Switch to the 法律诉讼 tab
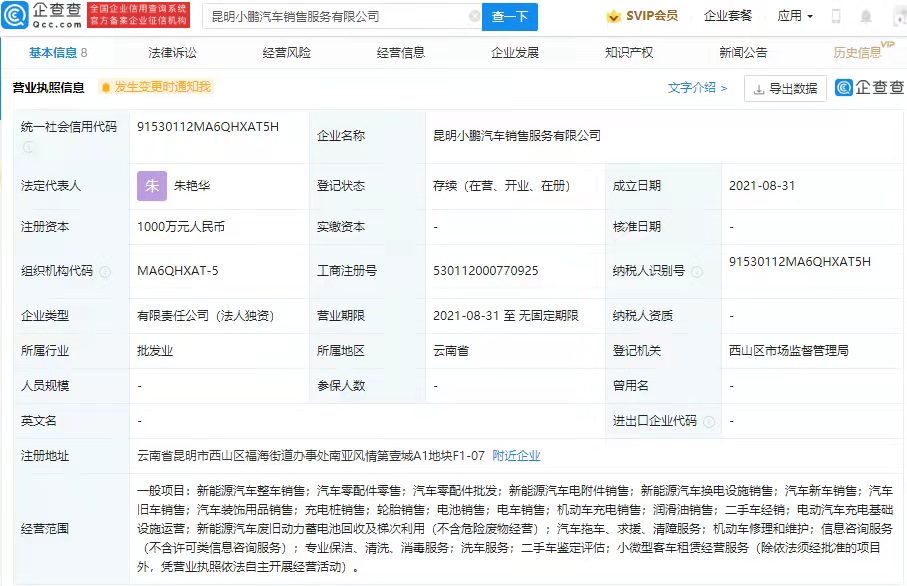 tap(172, 52)
